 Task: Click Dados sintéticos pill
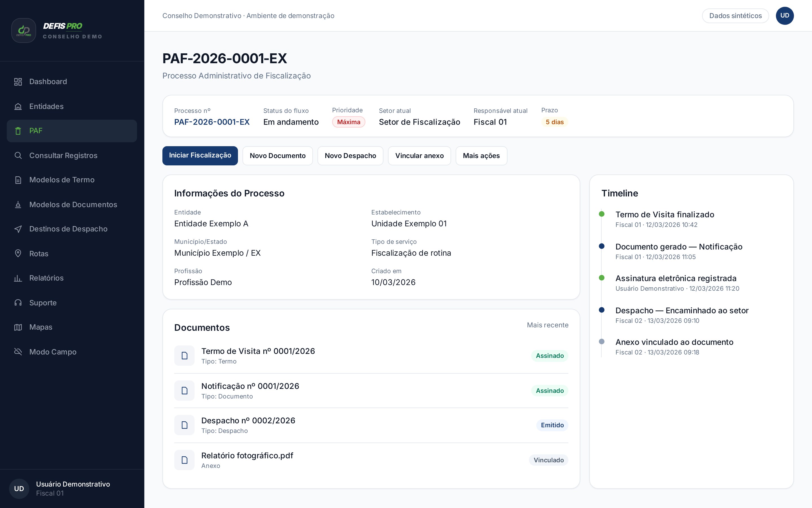735,16
